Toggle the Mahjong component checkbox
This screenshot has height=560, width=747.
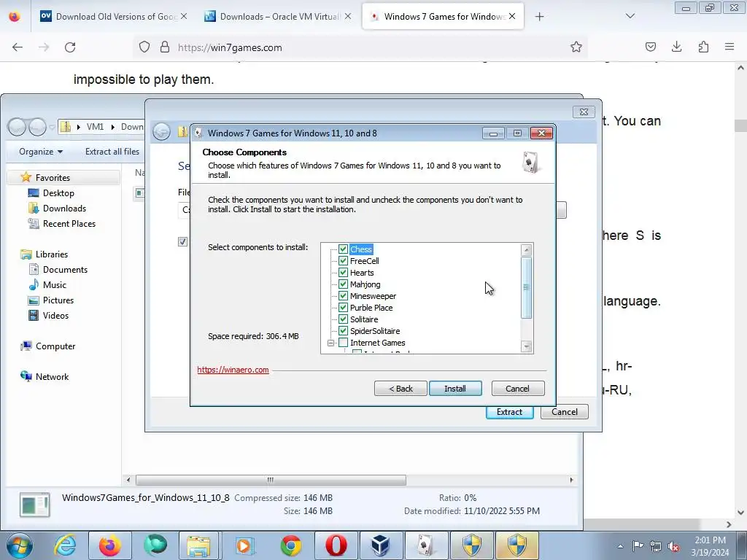tap(343, 284)
